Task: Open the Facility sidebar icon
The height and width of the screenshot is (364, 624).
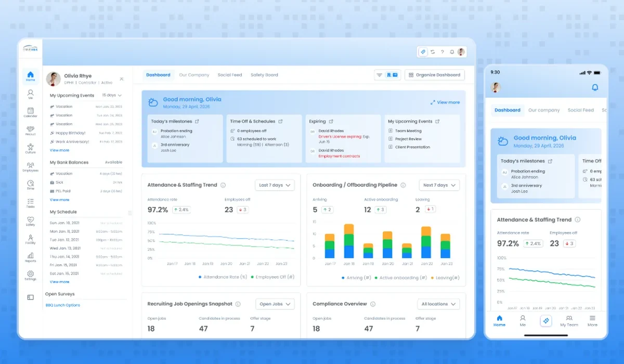Action: click(31, 240)
